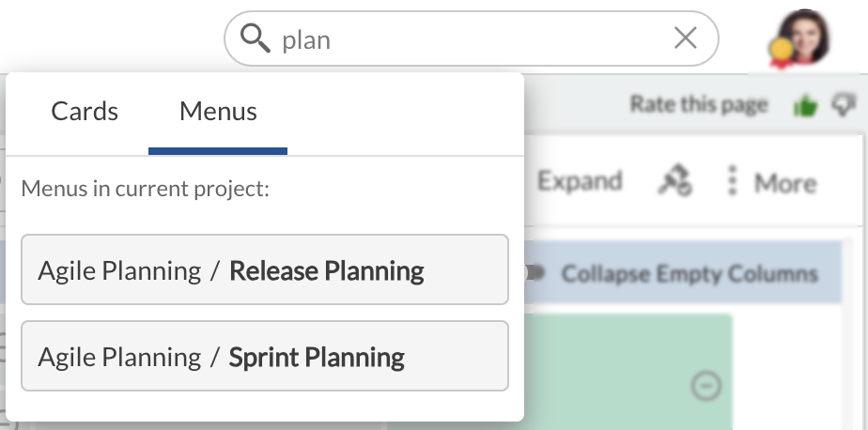
Task: Open Agile Planning / Release Planning menu
Action: (264, 270)
